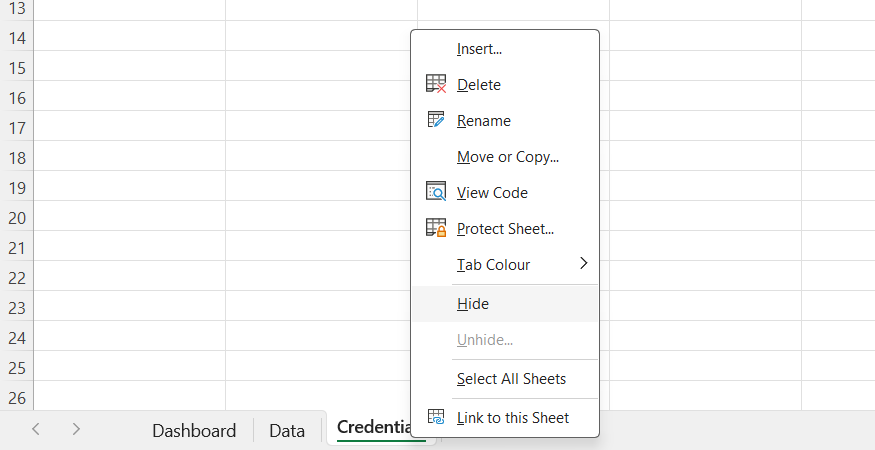Screen dimensions: 875x450
Task: Choose Insert... from the context menu
Action: 505,49
